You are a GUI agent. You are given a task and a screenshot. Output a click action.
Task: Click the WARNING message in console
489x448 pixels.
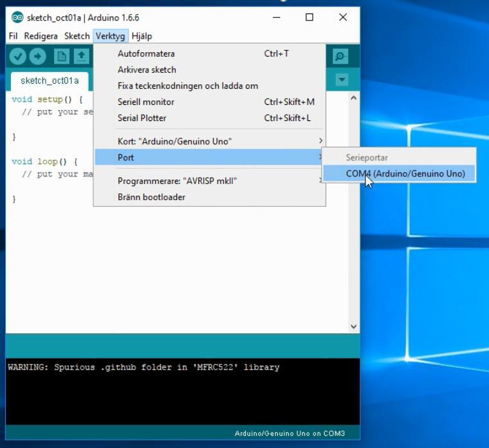tap(143, 367)
